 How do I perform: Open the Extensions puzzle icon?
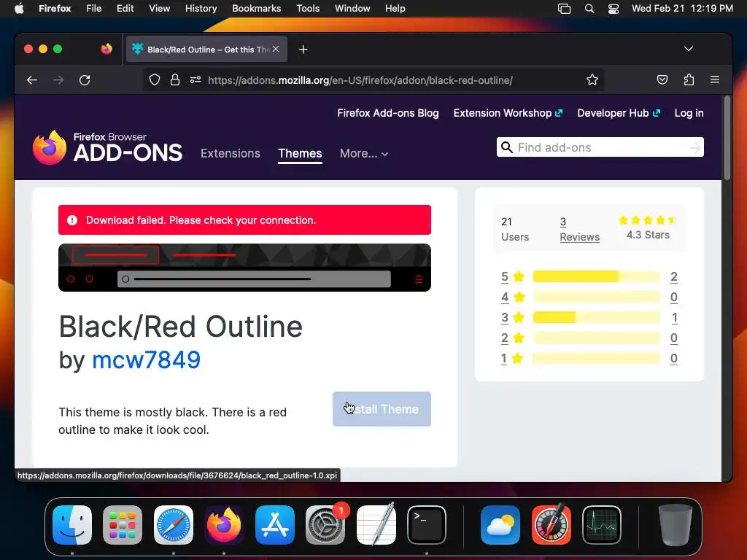[x=689, y=79]
